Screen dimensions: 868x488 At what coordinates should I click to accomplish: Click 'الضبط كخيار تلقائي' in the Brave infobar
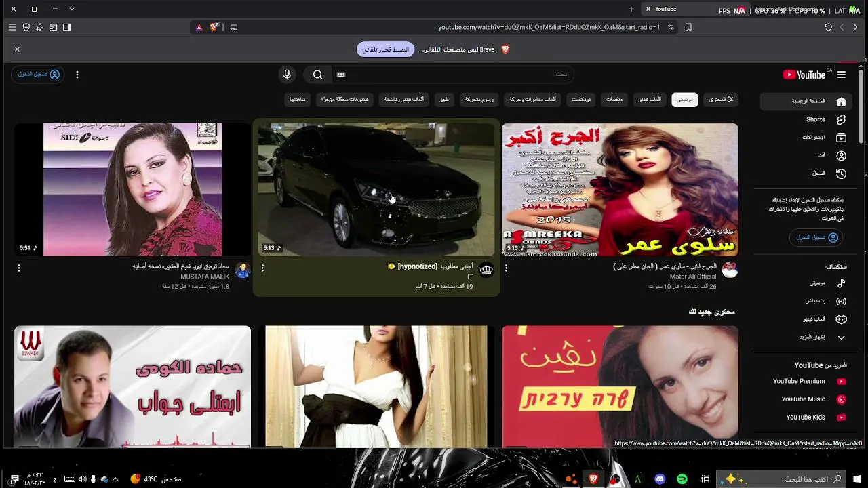point(386,49)
